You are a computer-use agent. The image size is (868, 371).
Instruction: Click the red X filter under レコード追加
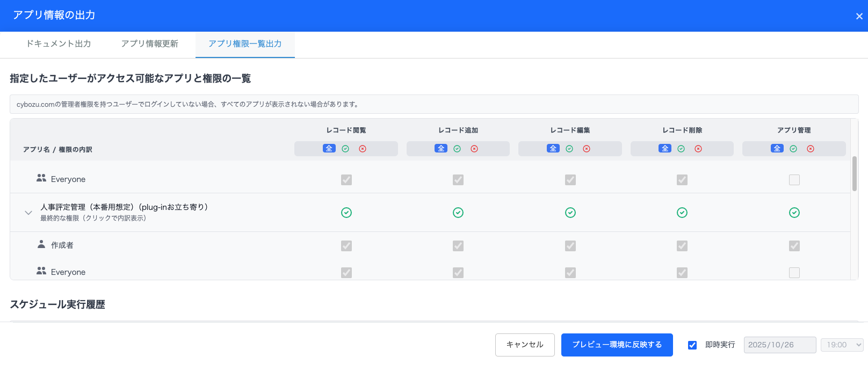pos(474,149)
